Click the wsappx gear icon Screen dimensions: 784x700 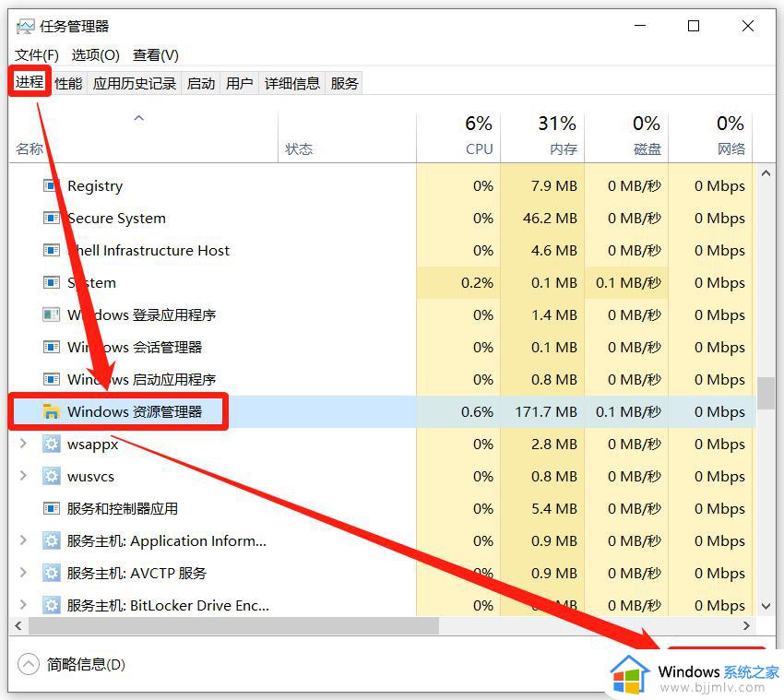pos(52,444)
